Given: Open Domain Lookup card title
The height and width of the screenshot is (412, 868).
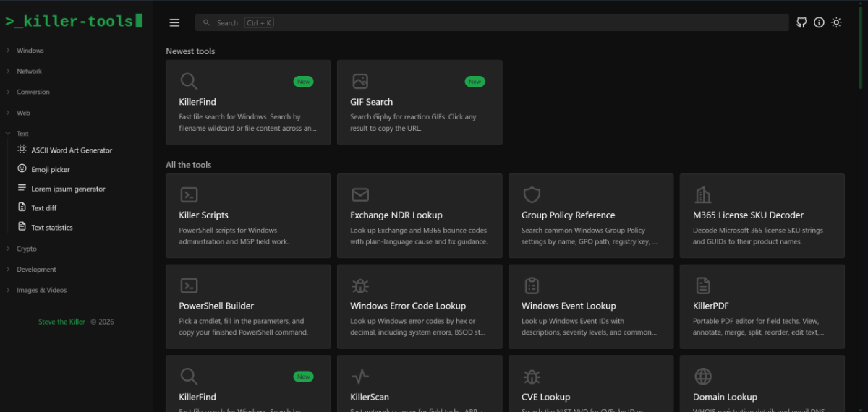Looking at the screenshot, I should pos(725,397).
